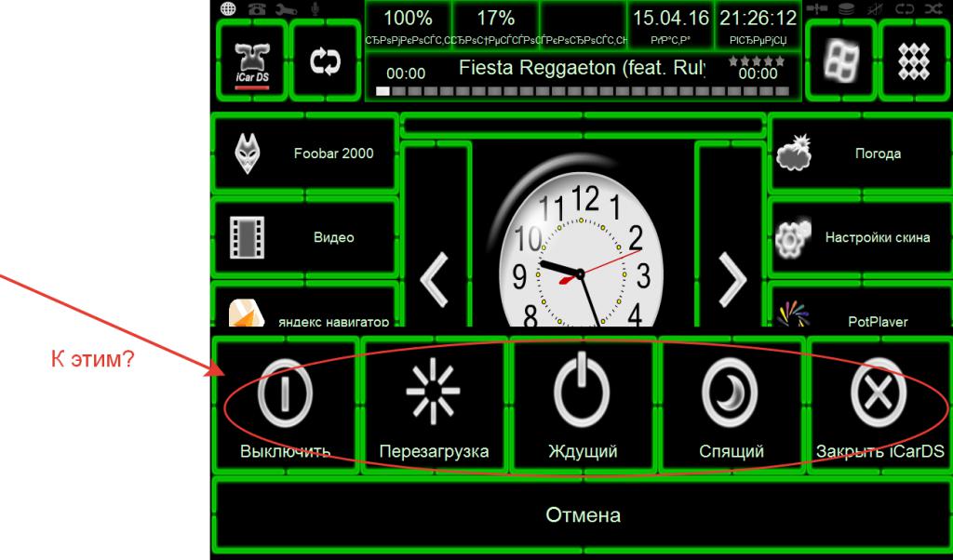Click the star rating of track
This screenshot has height=560, width=953.
[758, 60]
